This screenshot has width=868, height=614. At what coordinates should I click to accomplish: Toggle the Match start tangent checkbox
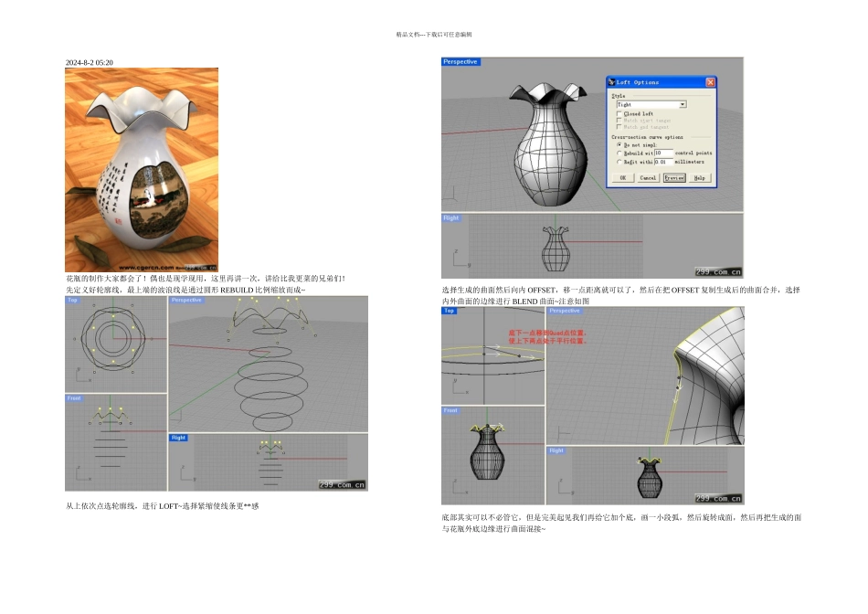point(619,120)
